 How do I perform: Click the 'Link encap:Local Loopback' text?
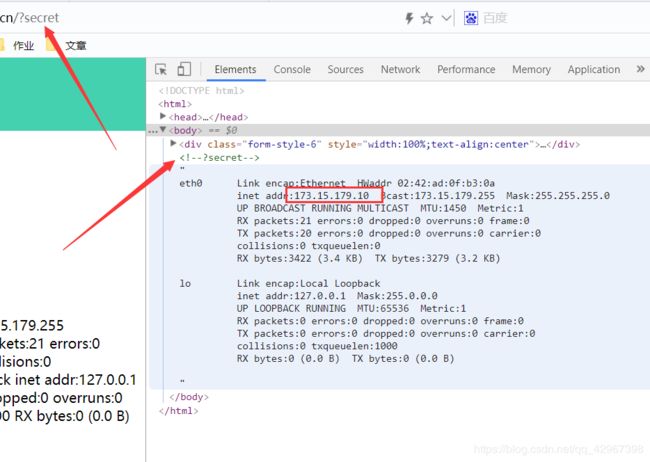pyautogui.click(x=308, y=283)
